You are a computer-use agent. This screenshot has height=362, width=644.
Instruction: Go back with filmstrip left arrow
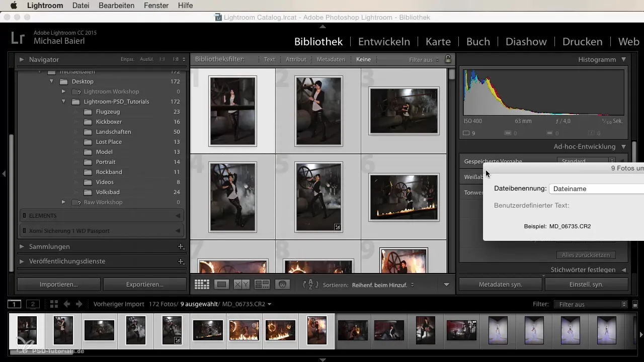click(66, 304)
